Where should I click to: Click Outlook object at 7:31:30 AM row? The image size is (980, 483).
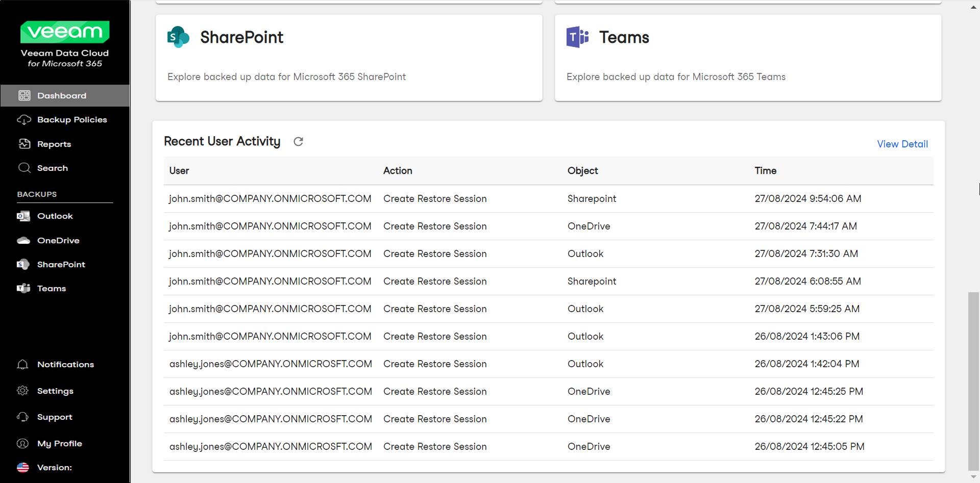pos(585,253)
